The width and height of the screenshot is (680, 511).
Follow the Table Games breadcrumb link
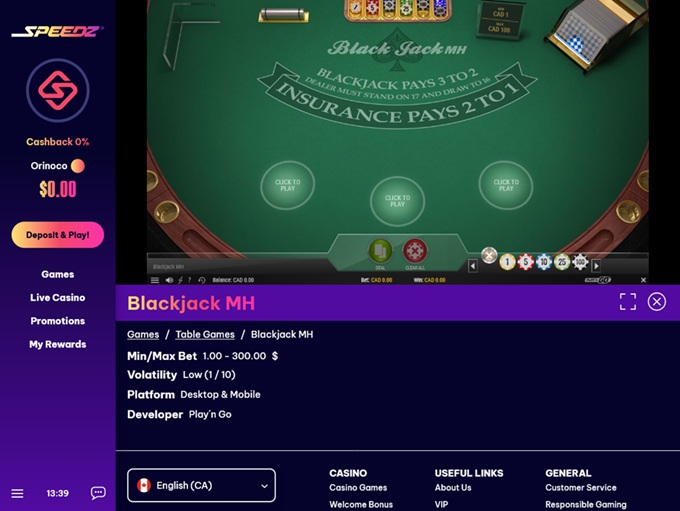205,334
